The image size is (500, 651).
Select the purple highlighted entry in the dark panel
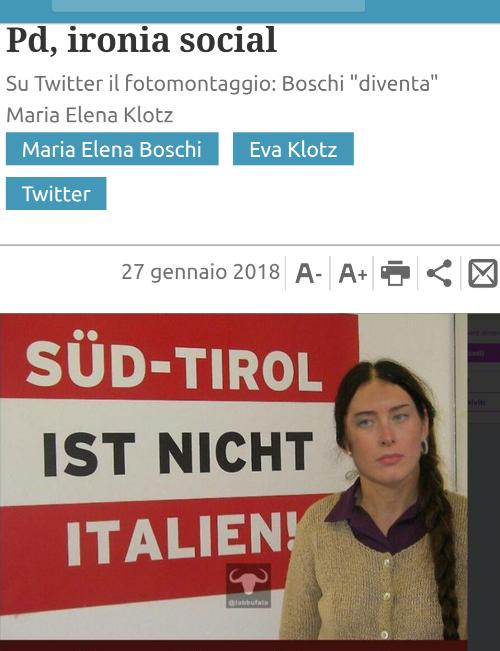tap(484, 354)
